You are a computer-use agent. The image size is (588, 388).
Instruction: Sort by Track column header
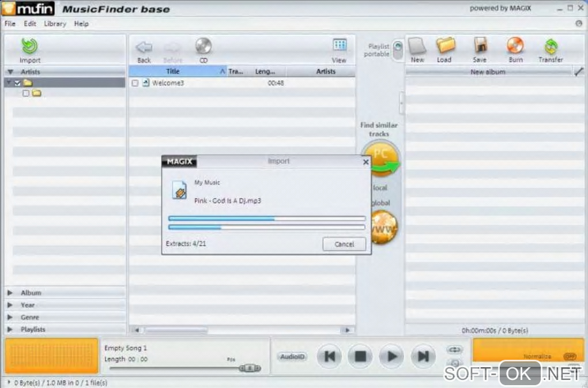(236, 71)
